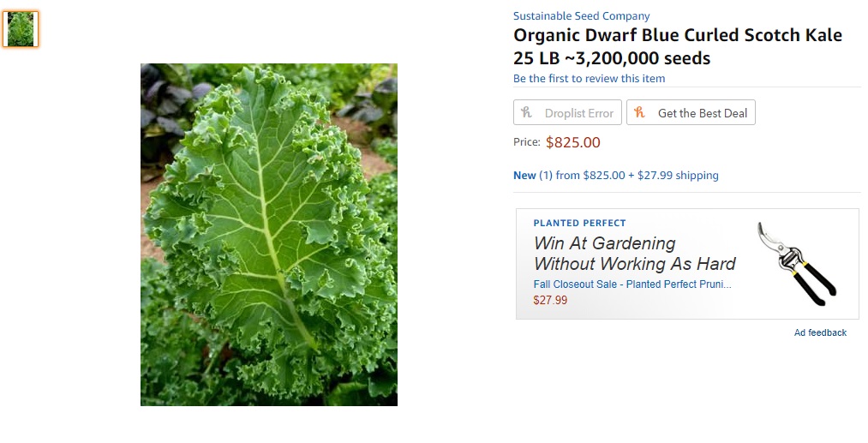This screenshot has width=868, height=443.
Task: Click the Ad feedback link
Action: click(820, 332)
